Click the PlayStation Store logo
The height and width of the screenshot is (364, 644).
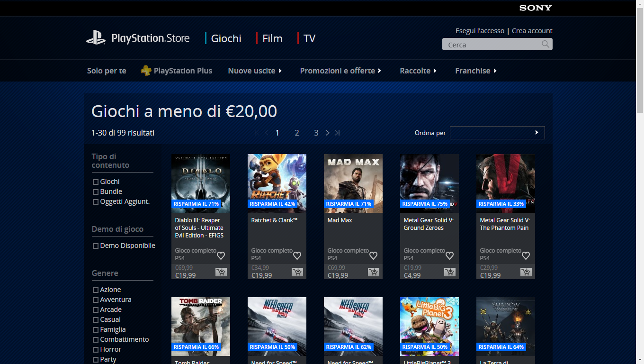(x=138, y=38)
